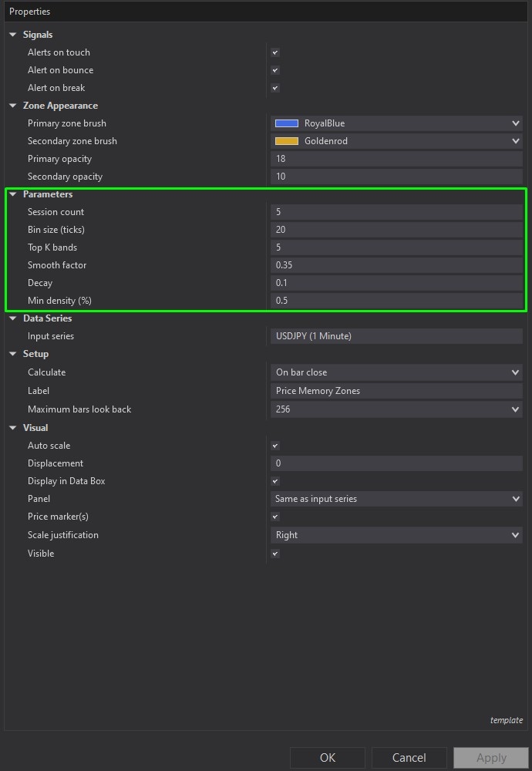Collapse the Setup section triangle
Screen dimensions: 532x771
[x=13, y=354]
